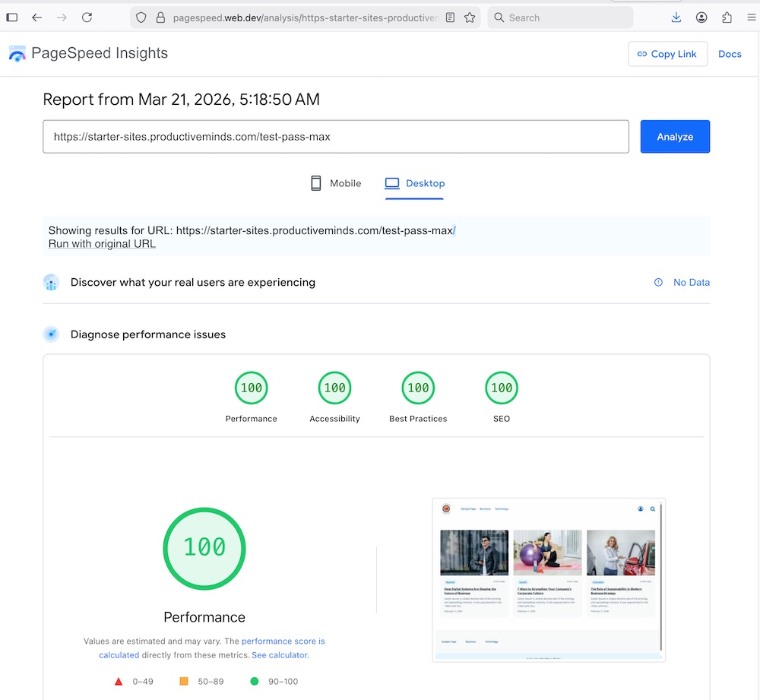Click the large Performance score gauge
The width and height of the screenshot is (760, 700).
coord(204,547)
